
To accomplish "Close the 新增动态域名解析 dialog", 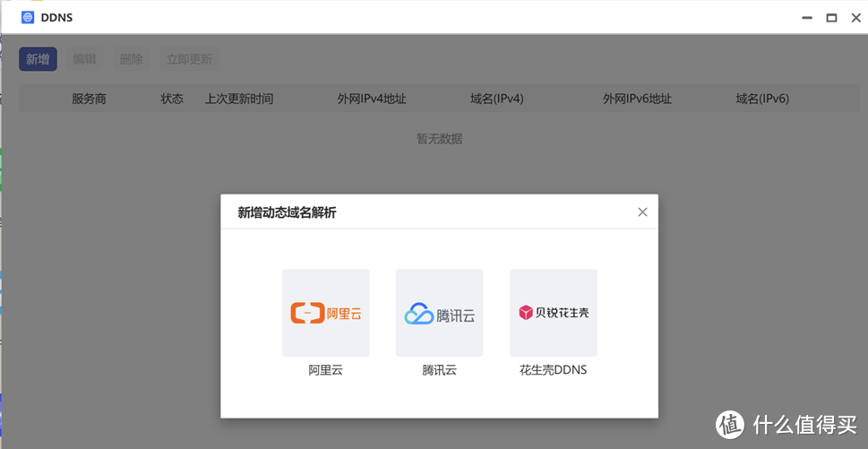I will [642, 212].
